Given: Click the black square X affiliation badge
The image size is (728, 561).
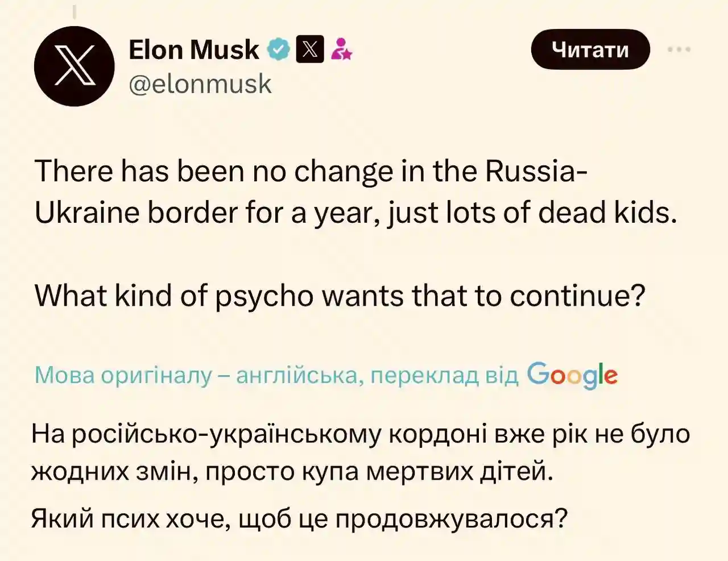Looking at the screenshot, I should [x=310, y=49].
